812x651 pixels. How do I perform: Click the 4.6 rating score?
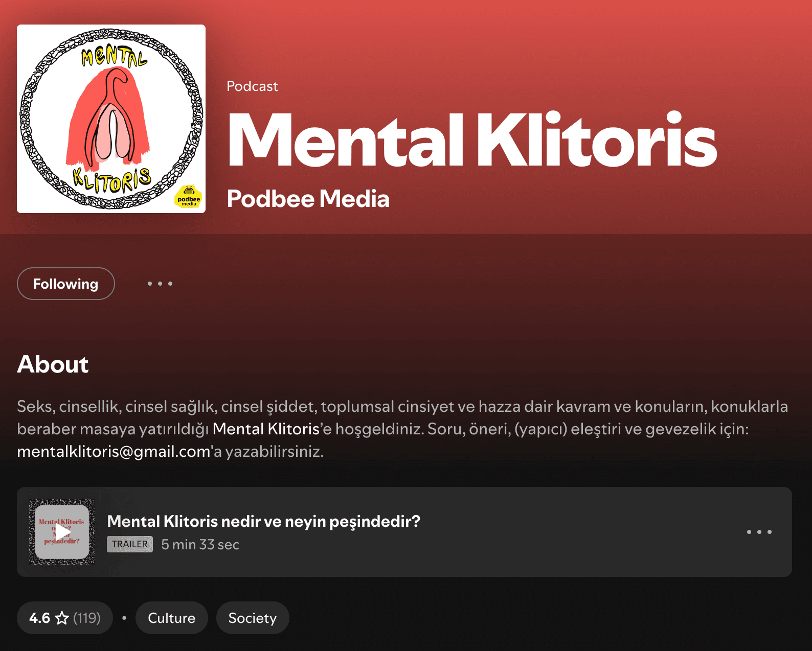pos(39,618)
